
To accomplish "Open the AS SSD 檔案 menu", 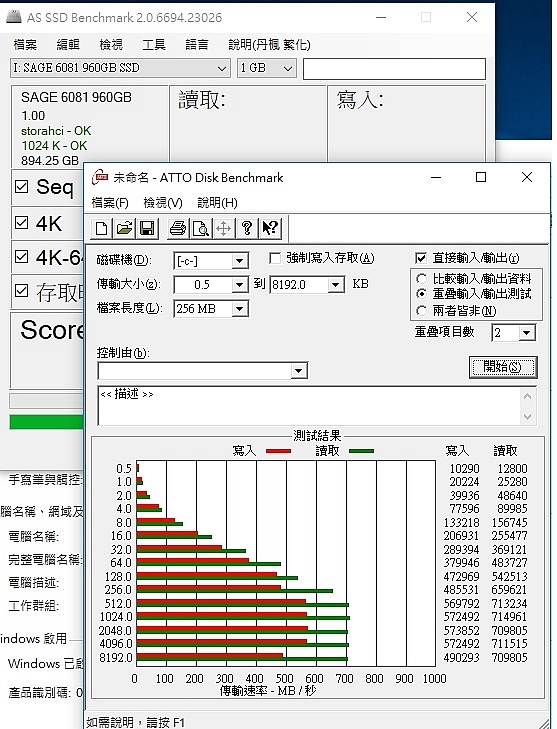I will point(25,45).
